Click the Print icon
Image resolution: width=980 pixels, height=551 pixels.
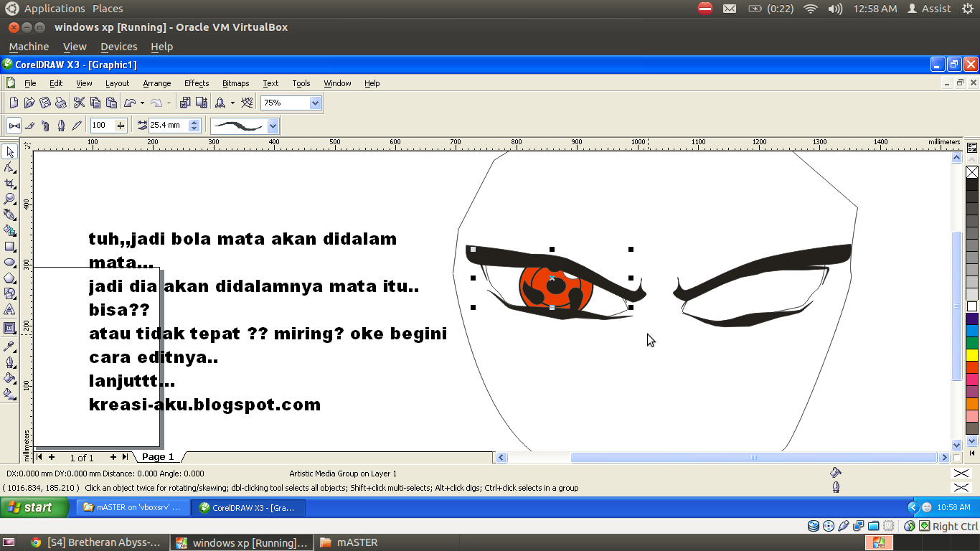coord(61,103)
